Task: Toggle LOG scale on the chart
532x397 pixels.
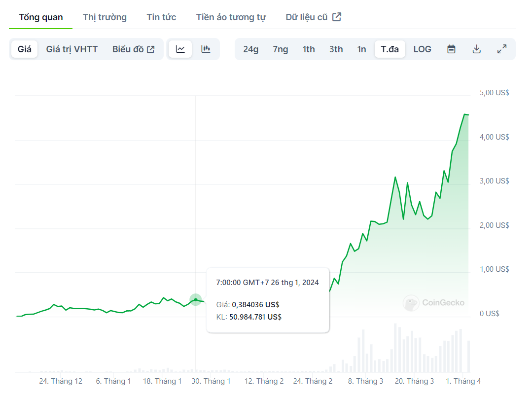Action: point(422,49)
